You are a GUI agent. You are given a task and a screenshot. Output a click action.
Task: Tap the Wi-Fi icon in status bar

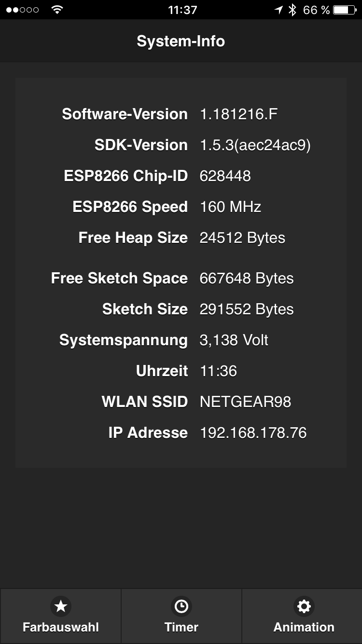(x=57, y=10)
